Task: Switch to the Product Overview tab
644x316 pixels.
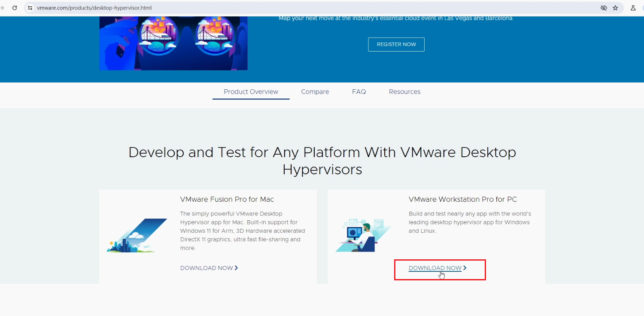Action: pos(251,91)
